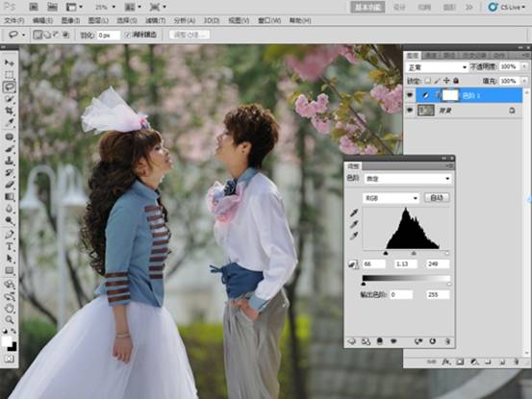This screenshot has width=532, height=399.
Task: Hide the Levels adjustment layer eye
Action: pos(410,95)
